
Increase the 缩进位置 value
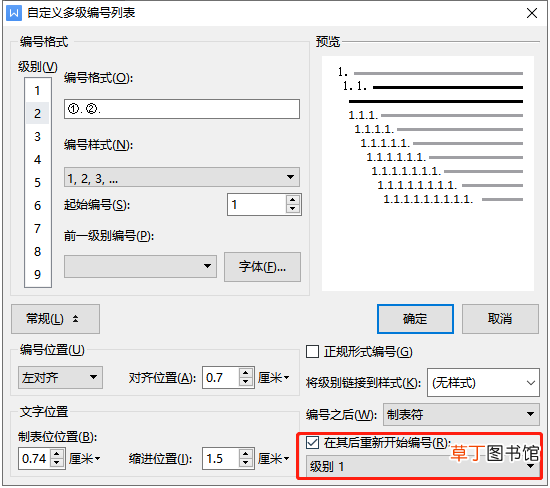click(246, 453)
